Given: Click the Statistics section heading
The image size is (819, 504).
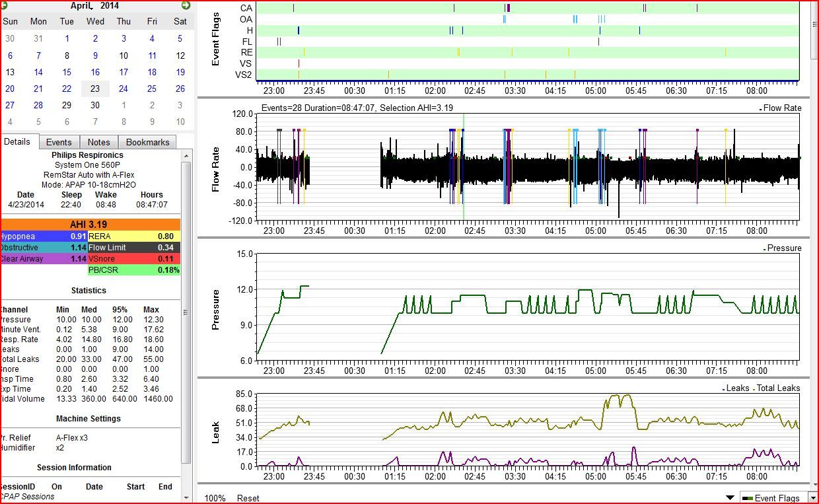Looking at the screenshot, I should [89, 290].
